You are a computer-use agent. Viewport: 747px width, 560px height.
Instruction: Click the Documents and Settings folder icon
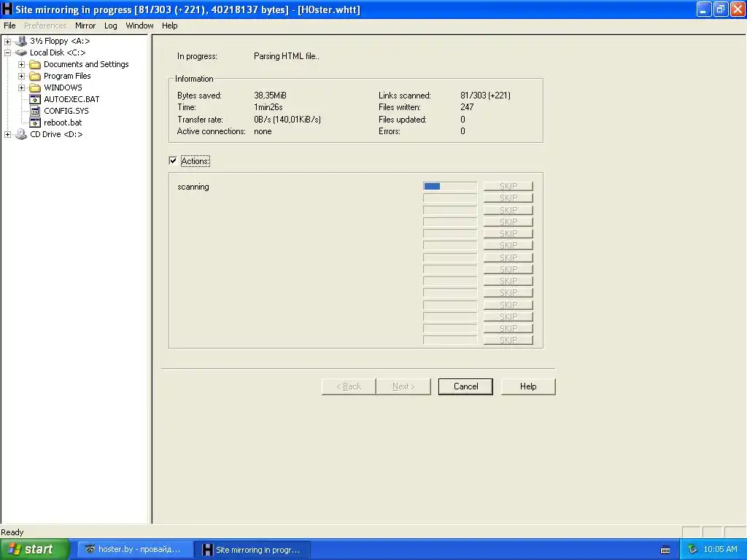35,64
